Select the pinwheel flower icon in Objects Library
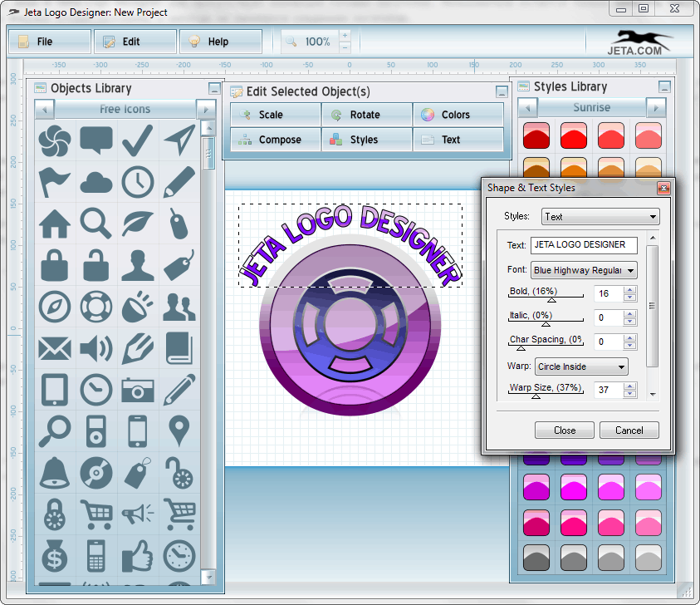 click(55, 140)
